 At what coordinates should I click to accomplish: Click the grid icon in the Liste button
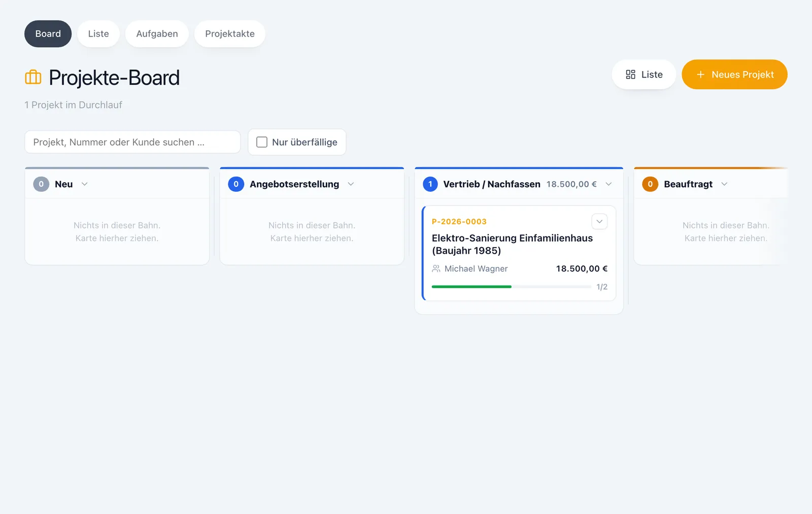[630, 75]
